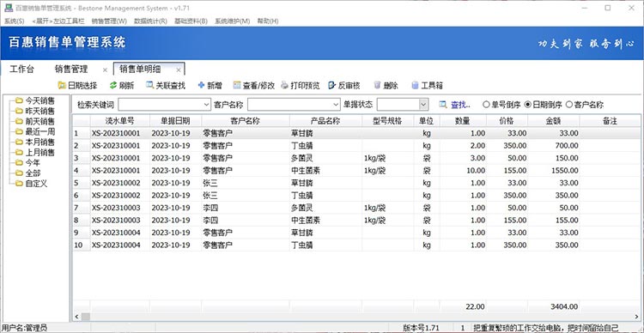Screen dimensions: 644x333
Task: Click the 版本号1.71 status bar entry
Action: coord(421,328)
